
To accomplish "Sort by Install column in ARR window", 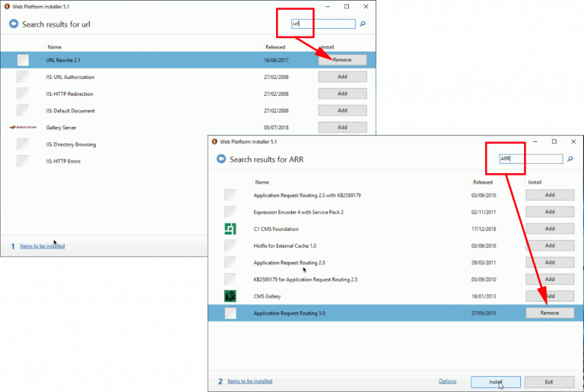I will point(535,182).
